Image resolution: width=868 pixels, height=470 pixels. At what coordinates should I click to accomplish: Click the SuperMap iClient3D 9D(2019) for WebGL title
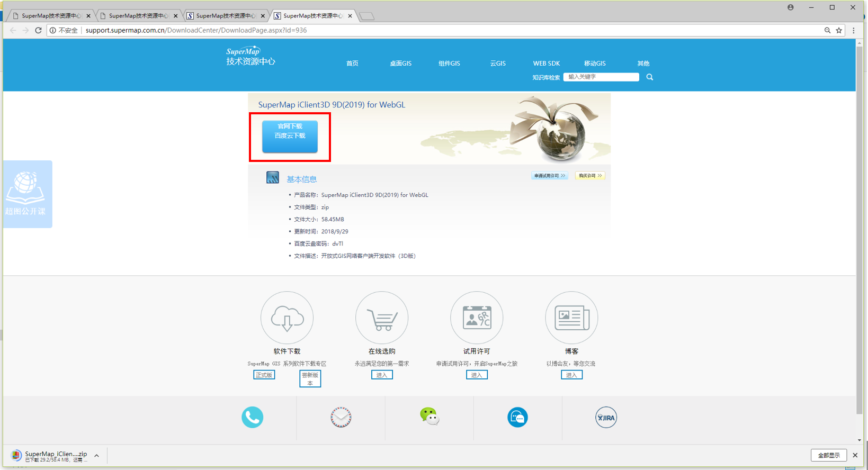coord(332,105)
